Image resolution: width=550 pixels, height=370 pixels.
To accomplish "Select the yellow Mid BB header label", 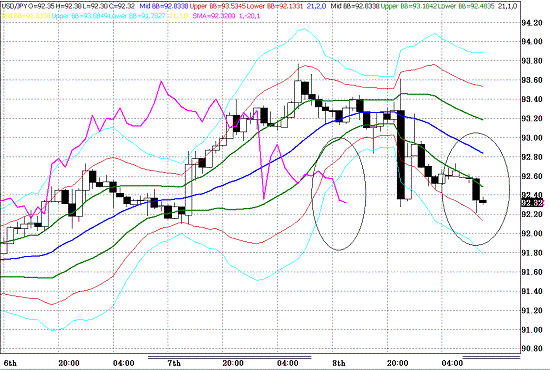I will pos(26,16).
